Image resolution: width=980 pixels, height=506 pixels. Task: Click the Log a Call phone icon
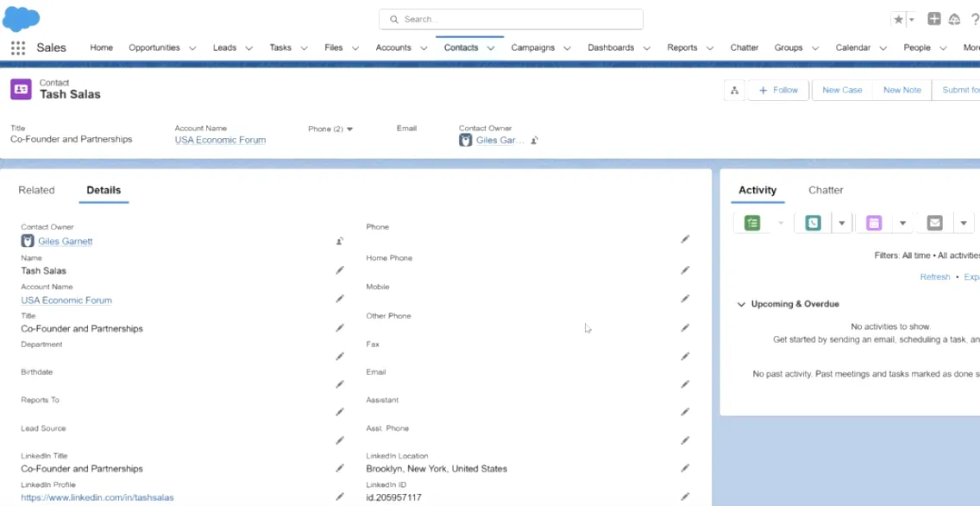[x=813, y=223]
